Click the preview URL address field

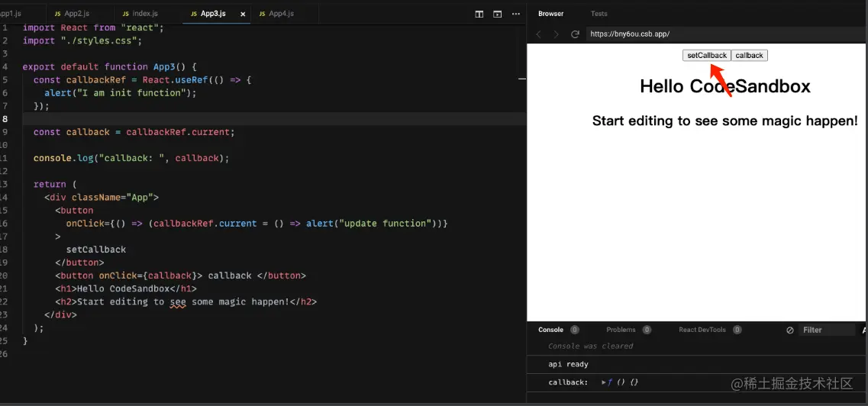pyautogui.click(x=726, y=34)
